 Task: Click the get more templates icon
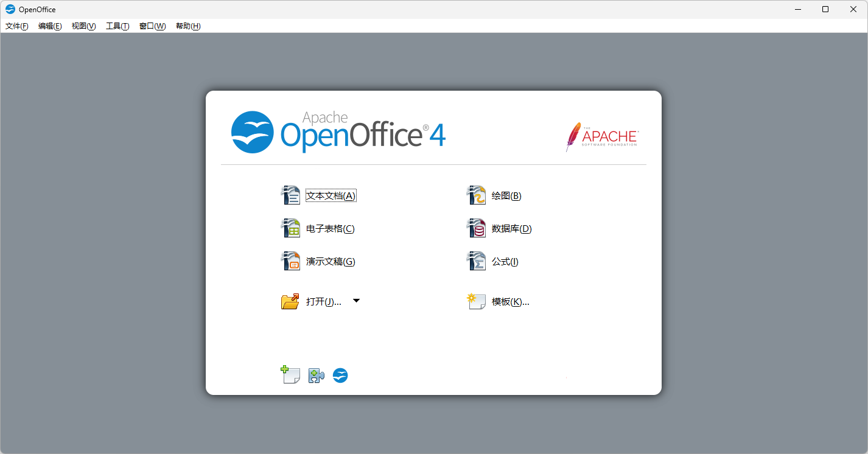(290, 375)
